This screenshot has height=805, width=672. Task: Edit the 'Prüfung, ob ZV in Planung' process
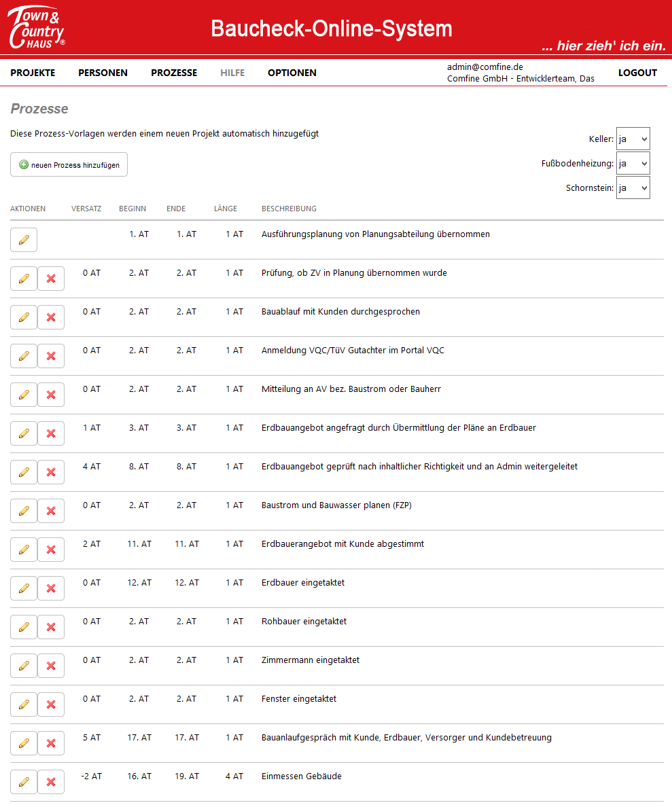click(x=24, y=279)
